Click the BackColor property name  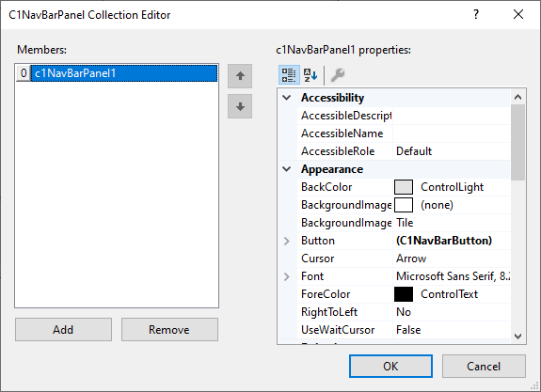[x=326, y=187]
